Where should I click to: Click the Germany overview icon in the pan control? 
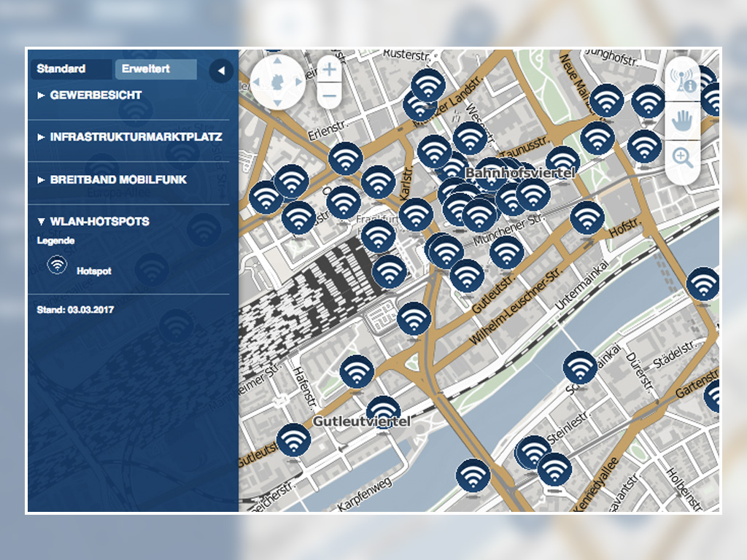pos(278,82)
